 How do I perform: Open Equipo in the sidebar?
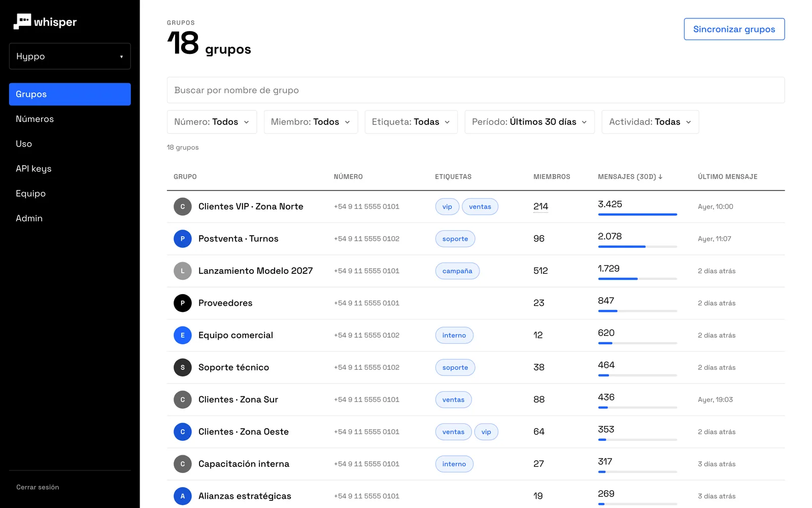click(x=70, y=194)
